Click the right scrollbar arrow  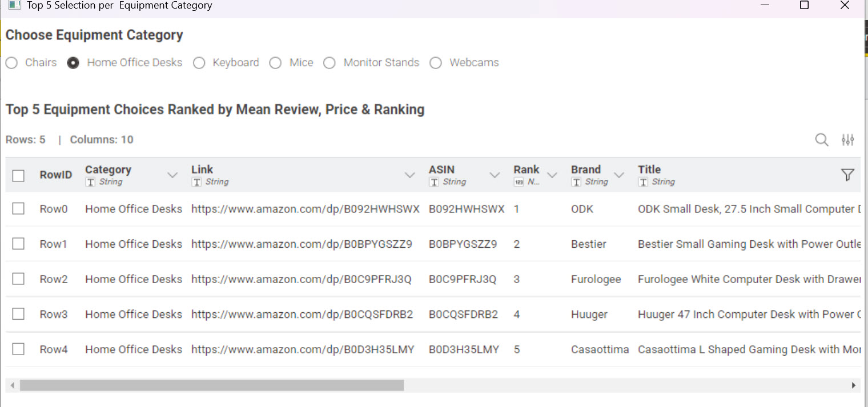pyautogui.click(x=854, y=385)
